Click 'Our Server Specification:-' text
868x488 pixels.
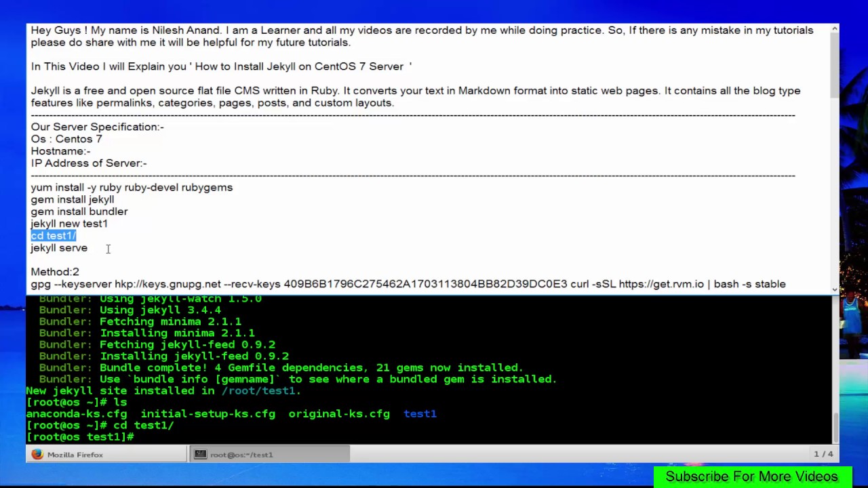98,127
